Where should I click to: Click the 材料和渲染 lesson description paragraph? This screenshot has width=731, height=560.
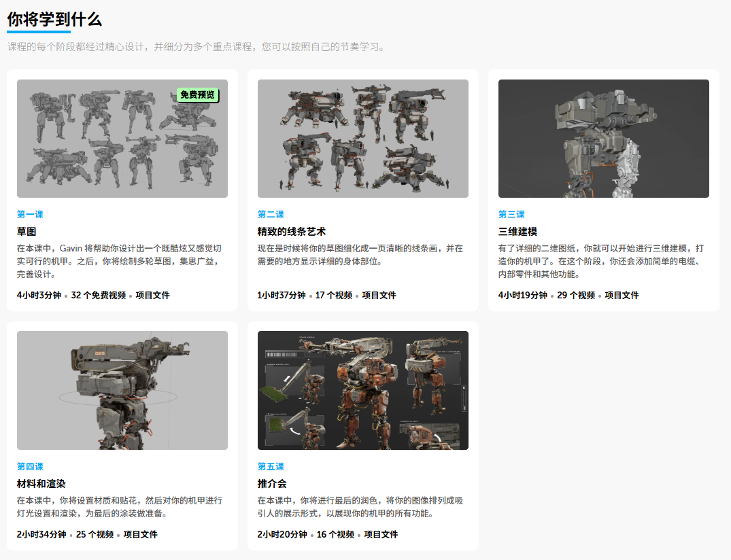coord(120,507)
